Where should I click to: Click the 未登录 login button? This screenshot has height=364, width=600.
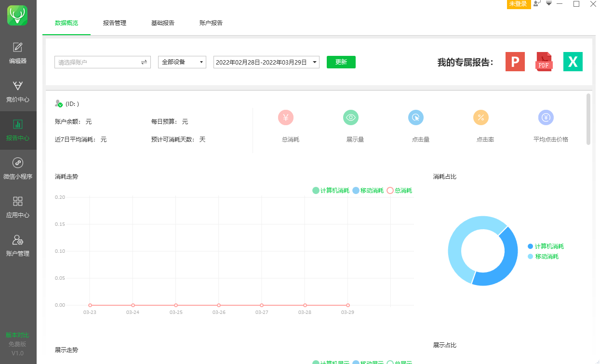coord(518,4)
